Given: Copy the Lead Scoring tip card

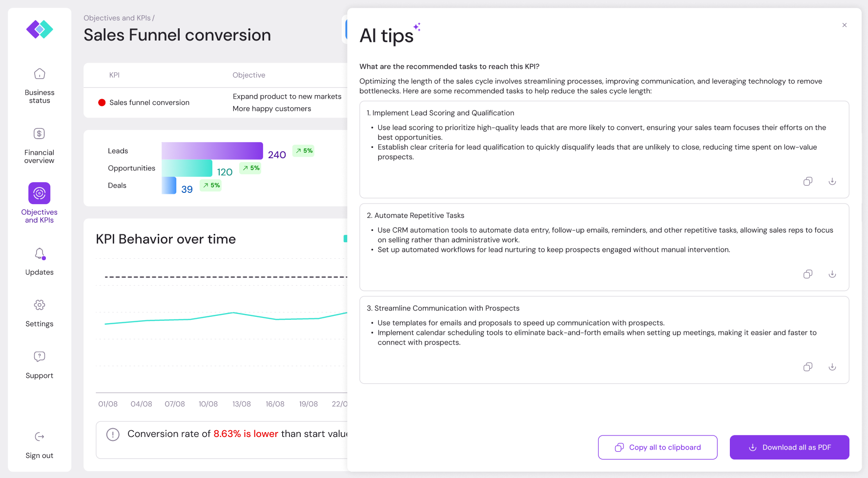Looking at the screenshot, I should [808, 182].
